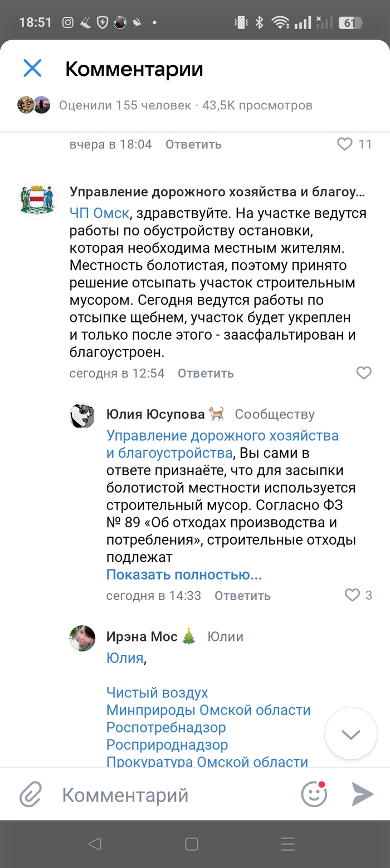390x868 pixels.
Task: Tap the Комментарий text input field
Action: 173,794
